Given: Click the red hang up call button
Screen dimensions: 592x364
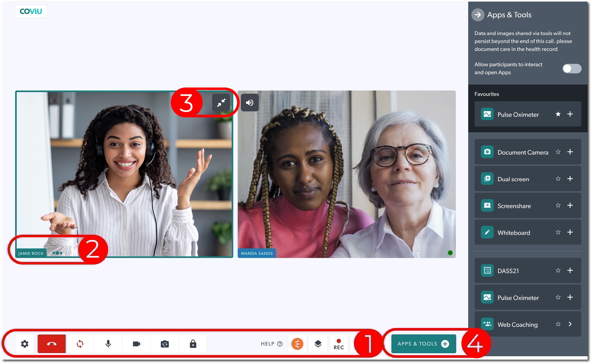Looking at the screenshot, I should 52,344.
